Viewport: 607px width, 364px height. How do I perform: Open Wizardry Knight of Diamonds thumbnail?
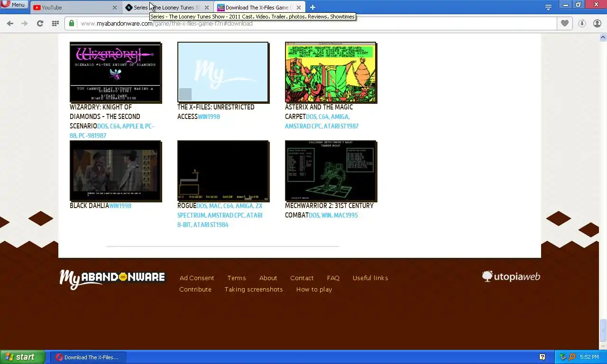(x=116, y=72)
